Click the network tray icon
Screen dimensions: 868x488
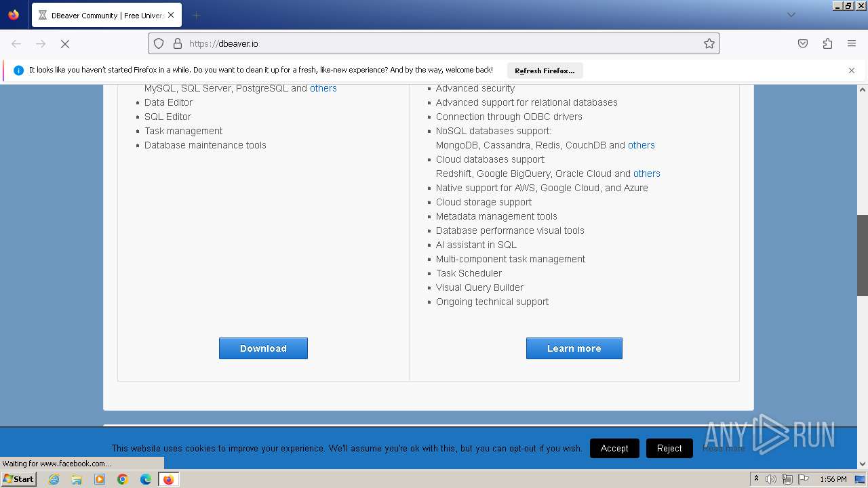pyautogui.click(x=787, y=479)
